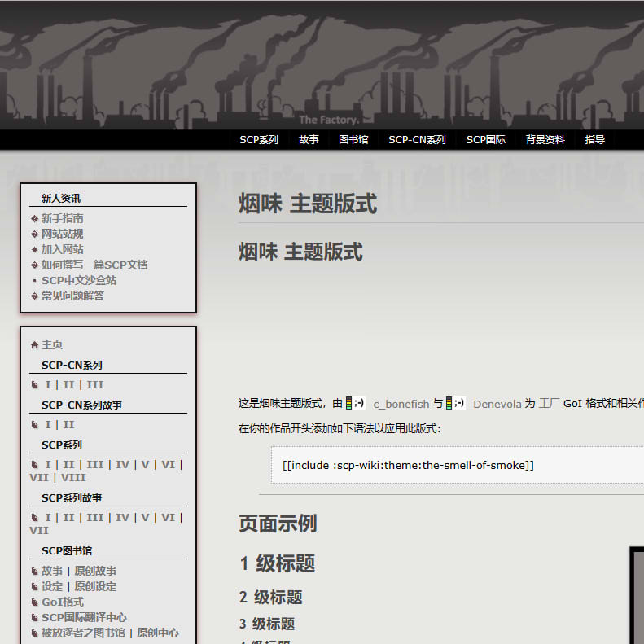Select 图书馆 in the top navigation bar
The height and width of the screenshot is (644, 644).
pos(353,140)
